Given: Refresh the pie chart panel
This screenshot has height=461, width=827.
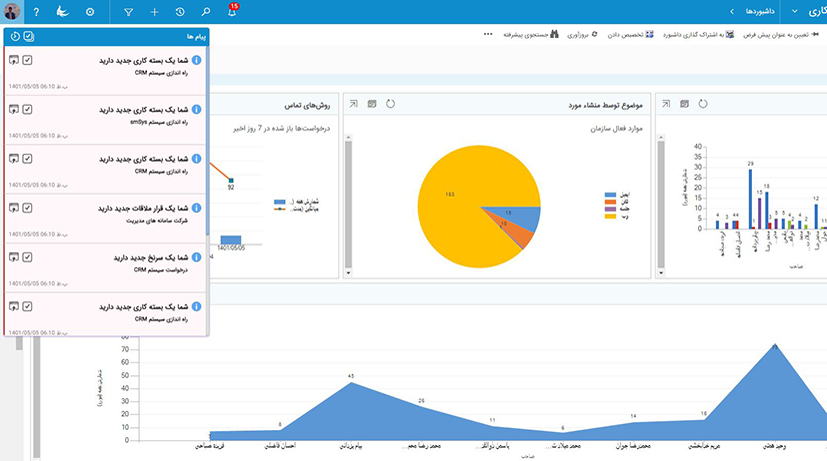Looking at the screenshot, I should point(390,104).
